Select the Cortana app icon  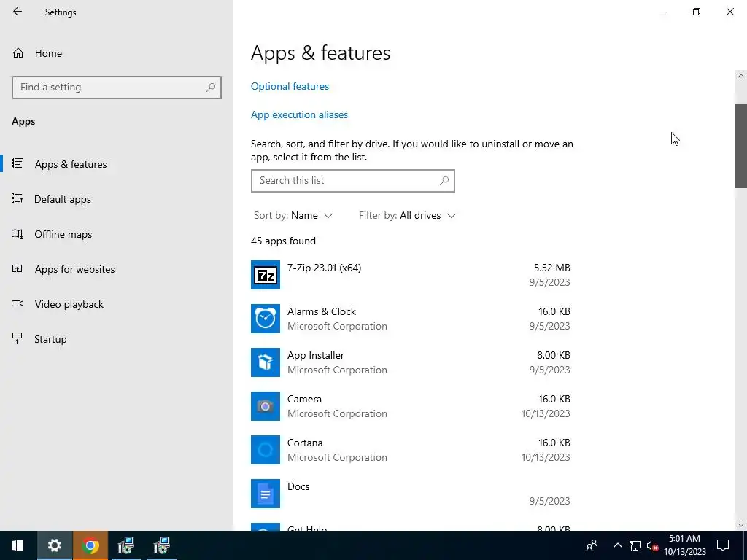point(266,450)
